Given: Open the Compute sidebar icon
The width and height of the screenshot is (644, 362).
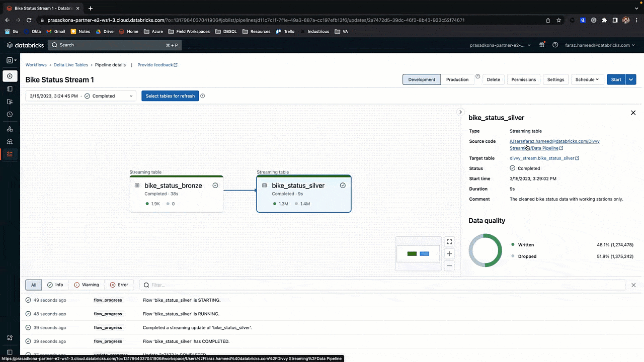Looking at the screenshot, I should 10,141.
